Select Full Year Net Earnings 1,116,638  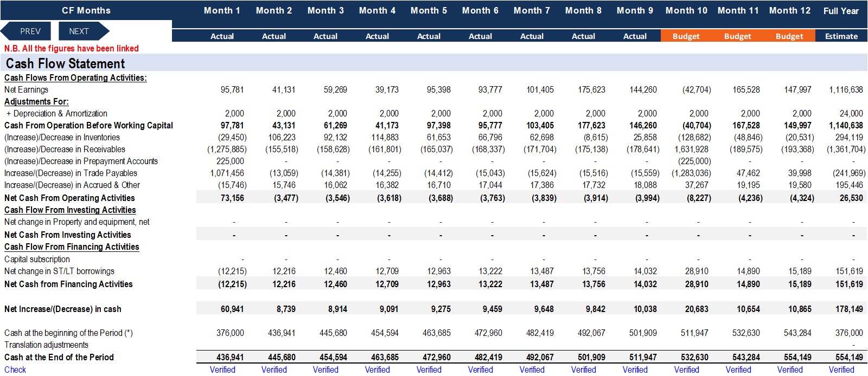[846, 89]
